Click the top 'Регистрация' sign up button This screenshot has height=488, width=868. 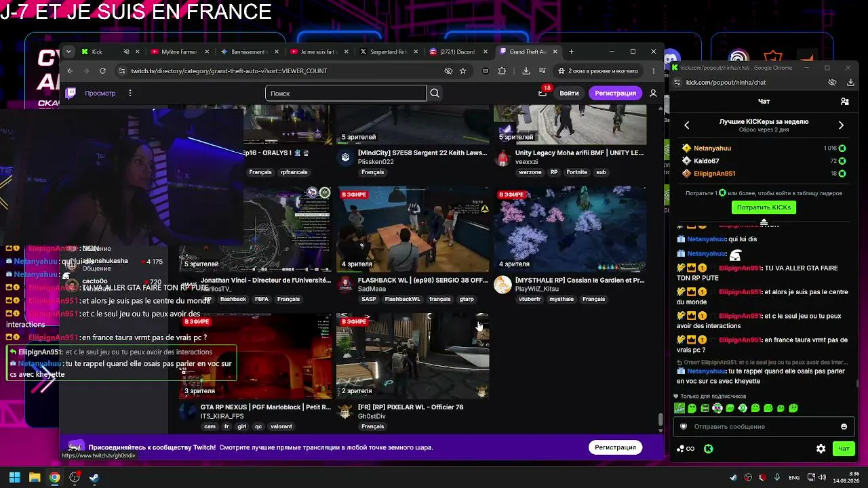point(616,93)
